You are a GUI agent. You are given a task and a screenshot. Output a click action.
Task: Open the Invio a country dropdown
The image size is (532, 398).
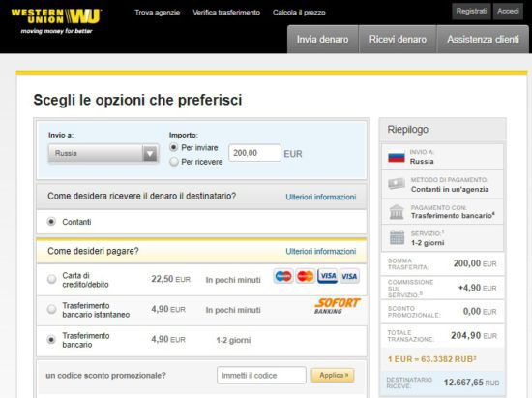click(103, 154)
